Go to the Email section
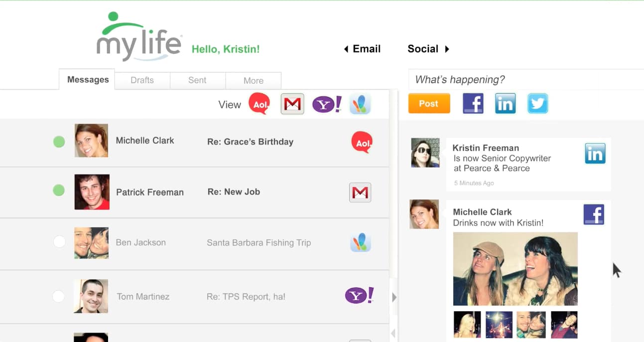 (367, 49)
